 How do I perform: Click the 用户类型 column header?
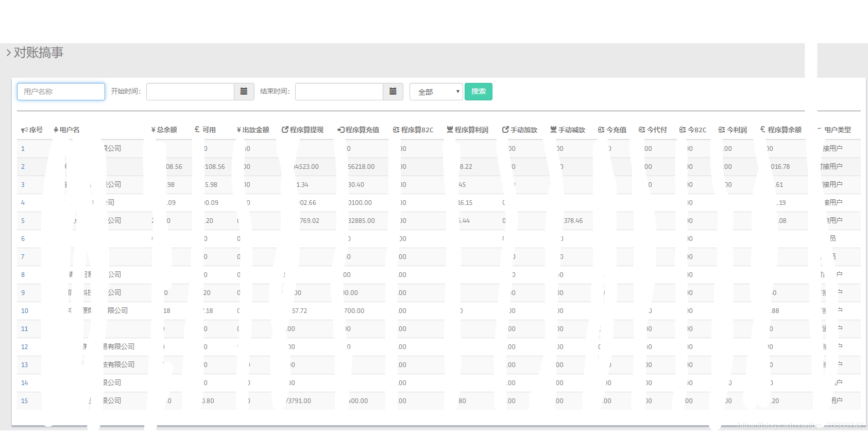pos(838,130)
